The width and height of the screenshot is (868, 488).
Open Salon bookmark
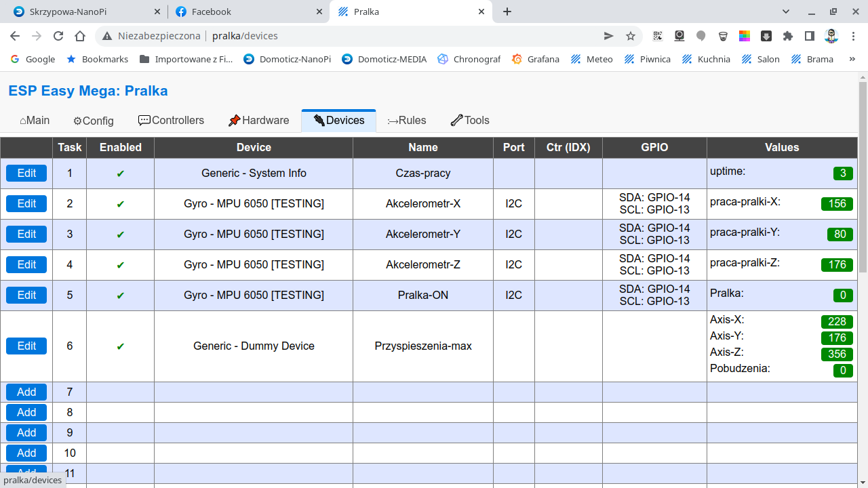(759, 59)
